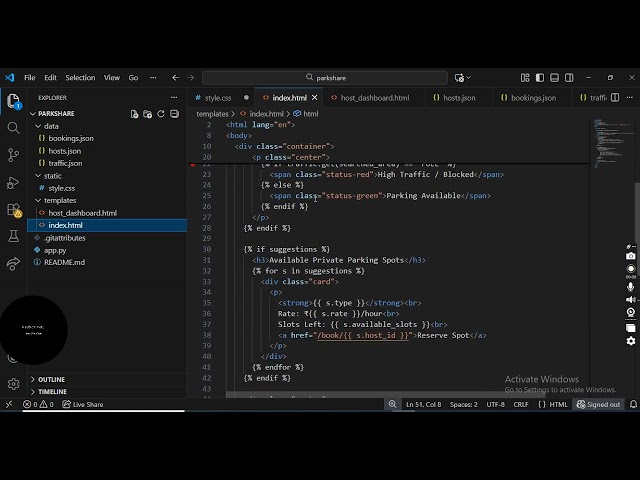The height and width of the screenshot is (480, 640).
Task: Click the recorder settings gear icon
Action: pyautogui.click(x=631, y=341)
